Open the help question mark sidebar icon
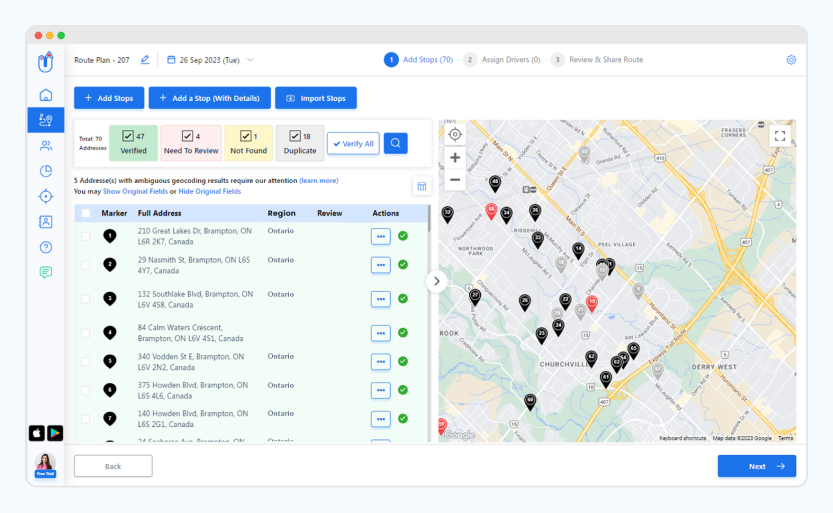 click(x=46, y=247)
